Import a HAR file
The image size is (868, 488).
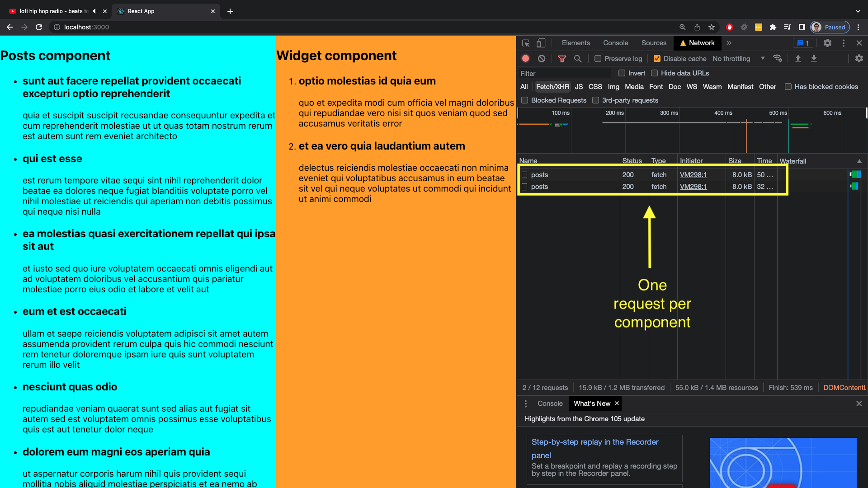pos(798,58)
